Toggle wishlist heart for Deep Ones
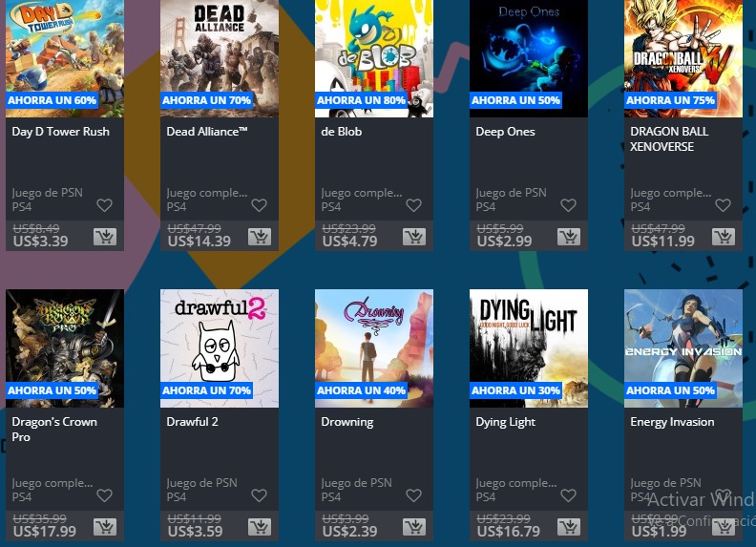 (x=569, y=205)
